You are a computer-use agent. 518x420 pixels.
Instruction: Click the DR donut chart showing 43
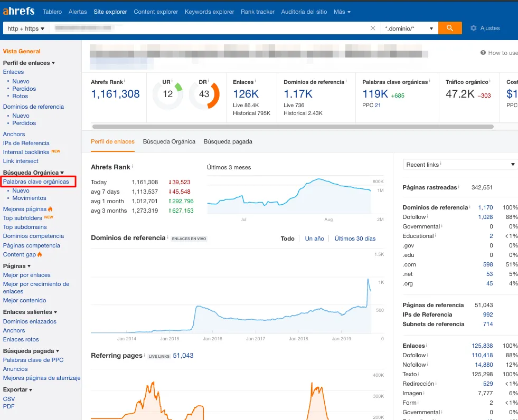pyautogui.click(x=204, y=94)
